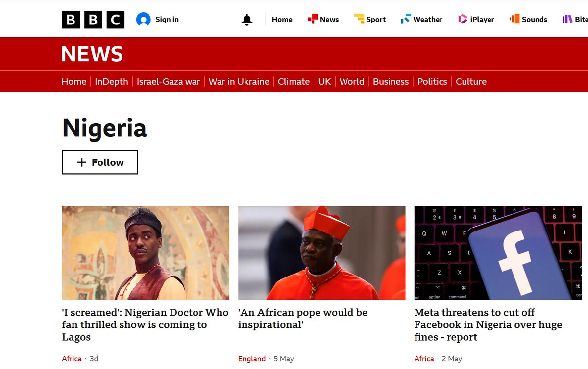The image size is (588, 369).
Task: Click the Weather icon in top bar
Action: click(x=406, y=19)
